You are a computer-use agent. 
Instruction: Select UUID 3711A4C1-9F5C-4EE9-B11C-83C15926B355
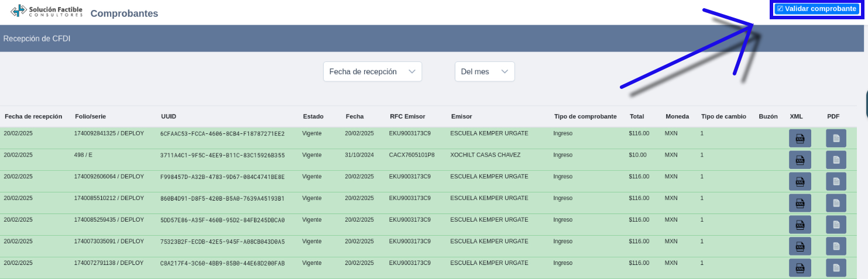(x=222, y=156)
